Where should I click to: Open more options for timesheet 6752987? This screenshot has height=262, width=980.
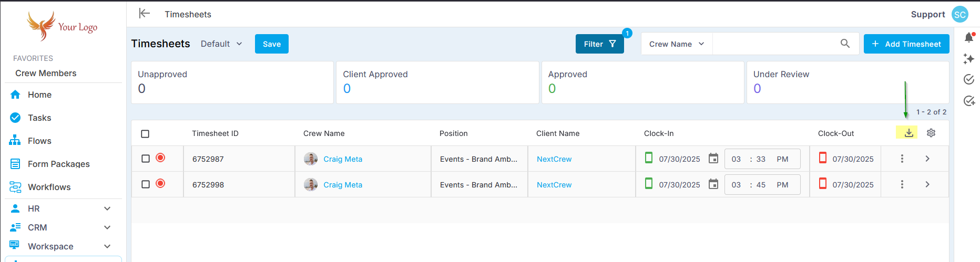[x=902, y=159]
